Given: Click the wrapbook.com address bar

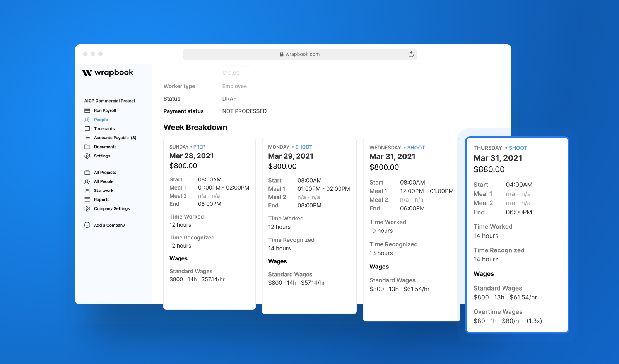Looking at the screenshot, I should pos(300,54).
